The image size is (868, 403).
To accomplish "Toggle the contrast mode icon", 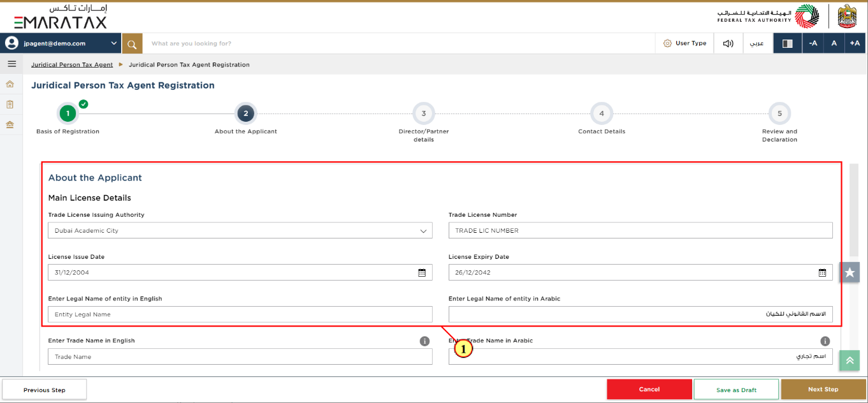I will tap(788, 43).
